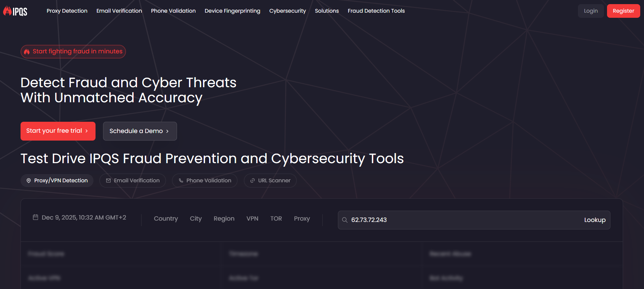Click the location pin icon on Proxy/VPN tab
Screen dimensions: 644x289
29,181
